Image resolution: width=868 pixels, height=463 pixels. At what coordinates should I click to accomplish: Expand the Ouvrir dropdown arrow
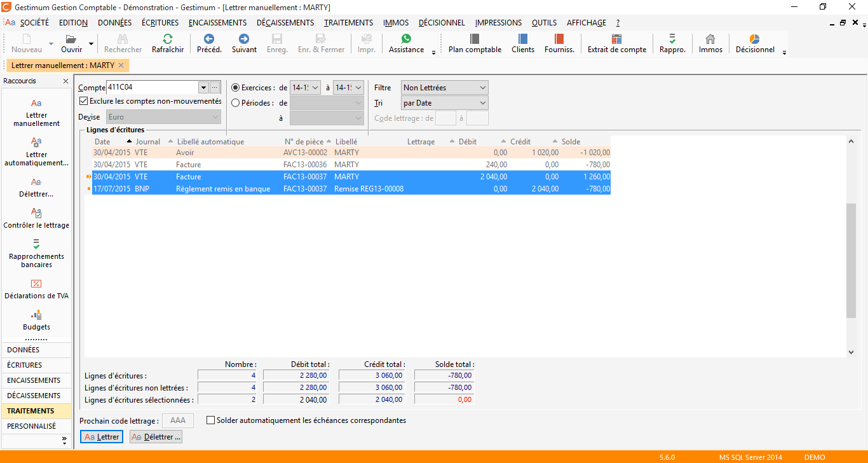[91, 44]
